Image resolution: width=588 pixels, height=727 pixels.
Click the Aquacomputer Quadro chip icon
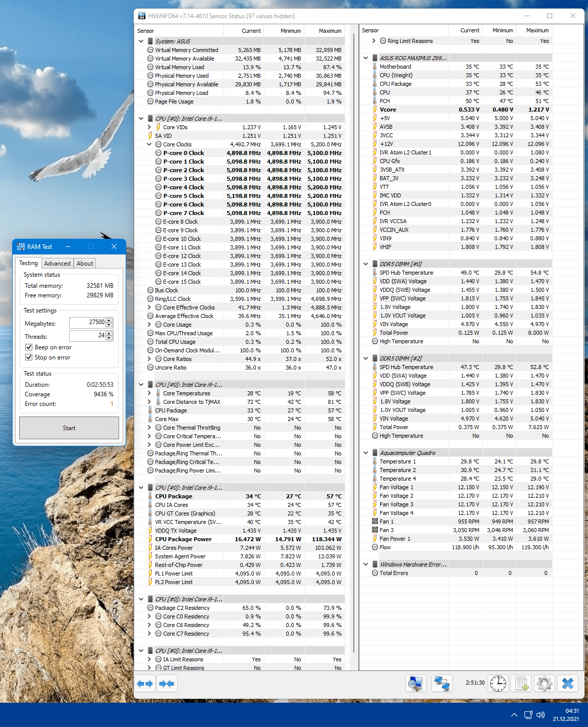[375, 453]
